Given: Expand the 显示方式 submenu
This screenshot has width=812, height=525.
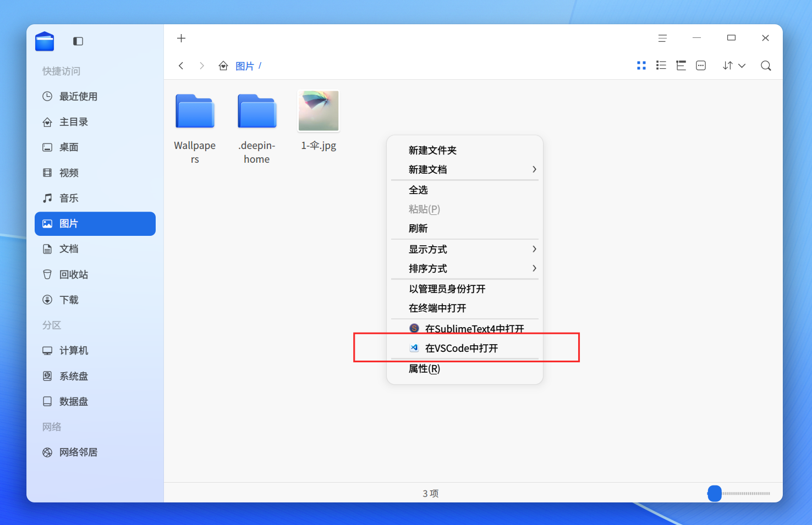Looking at the screenshot, I should click(465, 250).
